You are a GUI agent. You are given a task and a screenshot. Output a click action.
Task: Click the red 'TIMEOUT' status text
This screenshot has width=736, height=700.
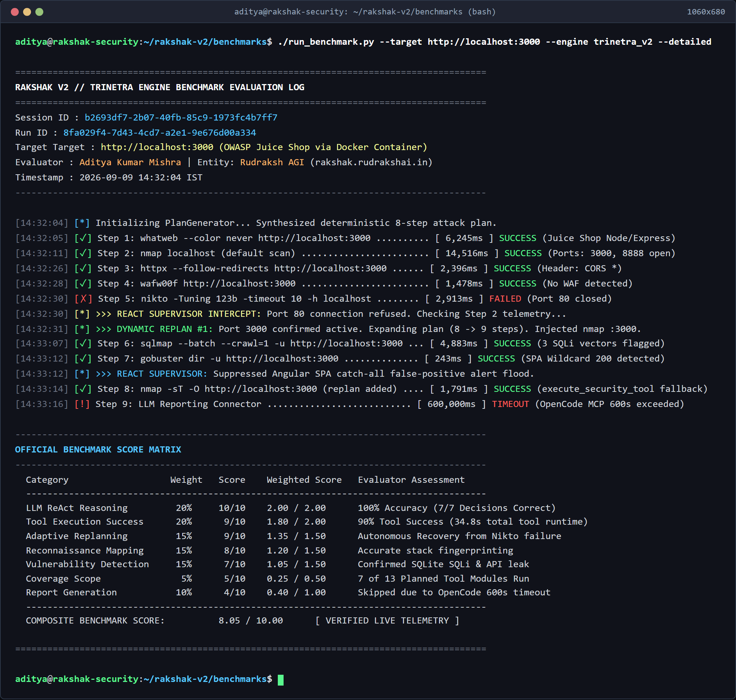click(510, 404)
